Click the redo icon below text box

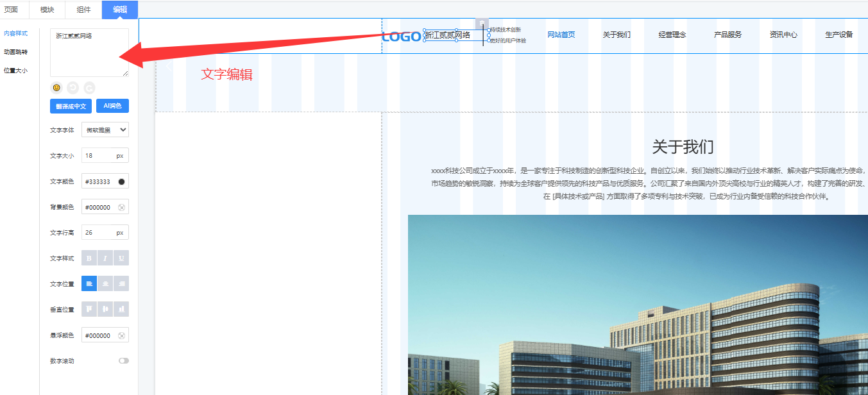tap(89, 87)
